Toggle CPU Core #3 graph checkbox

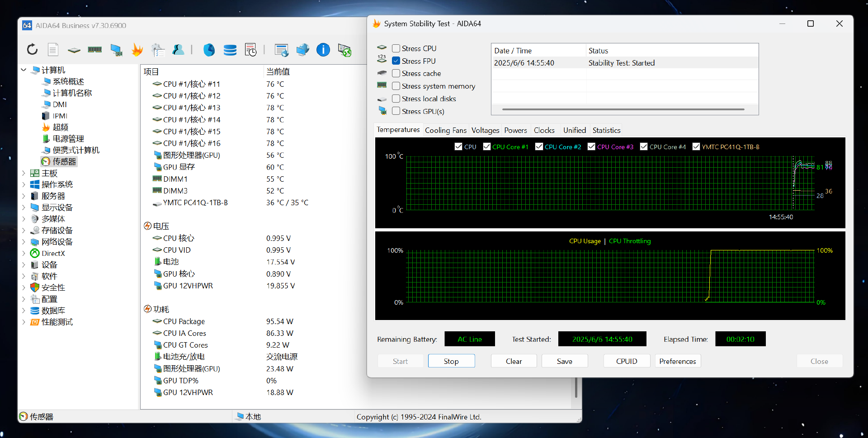pyautogui.click(x=591, y=146)
